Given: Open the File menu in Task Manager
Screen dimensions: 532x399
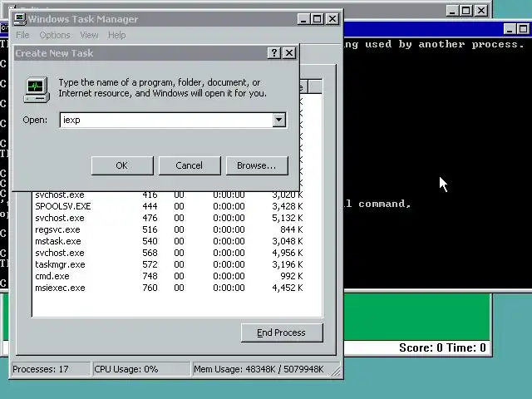Looking at the screenshot, I should coord(22,35).
